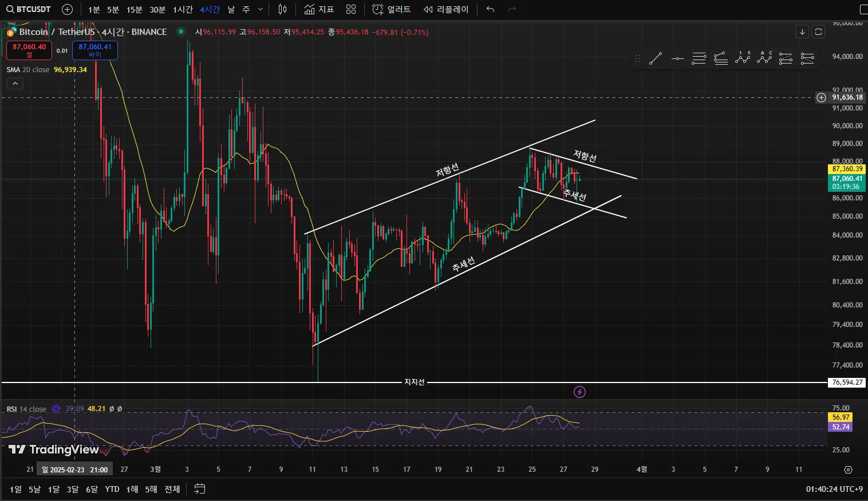This screenshot has height=501, width=868.
Task: Undo the last chart action
Action: [490, 9]
